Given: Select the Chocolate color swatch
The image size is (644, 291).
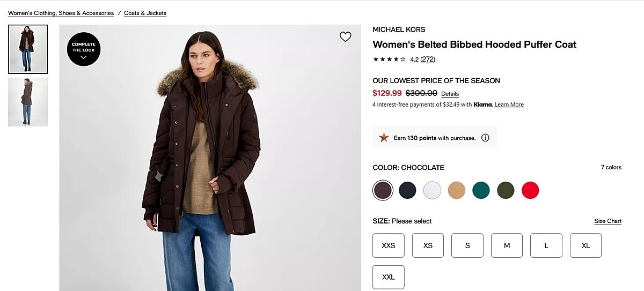Looking at the screenshot, I should tap(383, 190).
